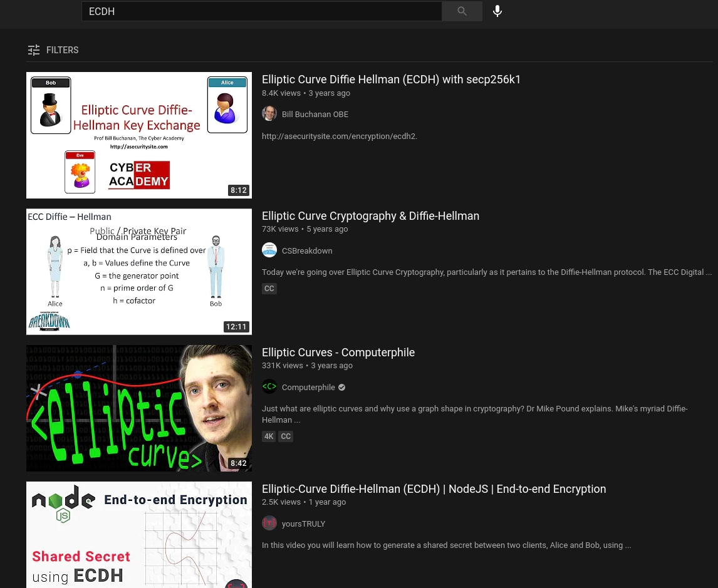This screenshot has height=588, width=718.
Task: Click into the ECDH search field
Action: tap(261, 11)
